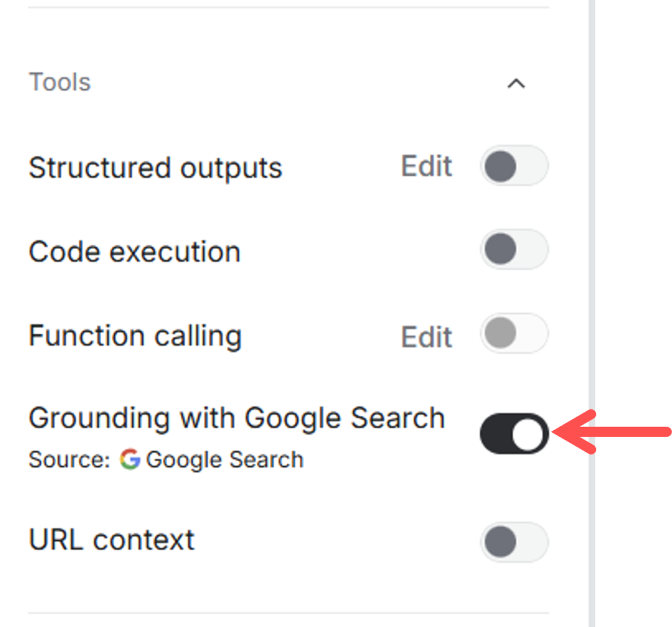Disable Grounding with Google Search toggle
This screenshot has height=627, width=672.
pyautogui.click(x=514, y=434)
